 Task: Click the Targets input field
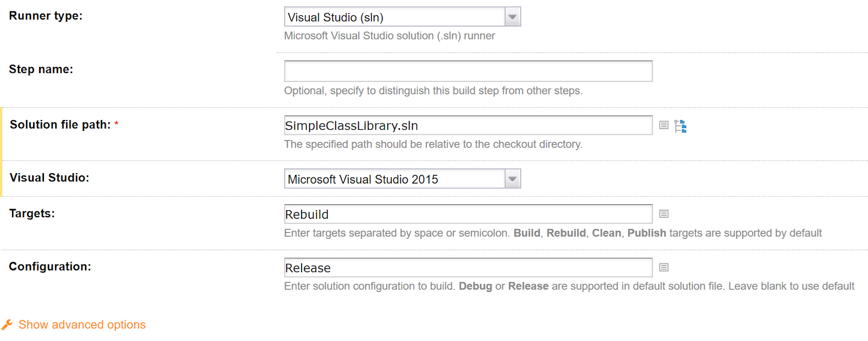point(468,214)
